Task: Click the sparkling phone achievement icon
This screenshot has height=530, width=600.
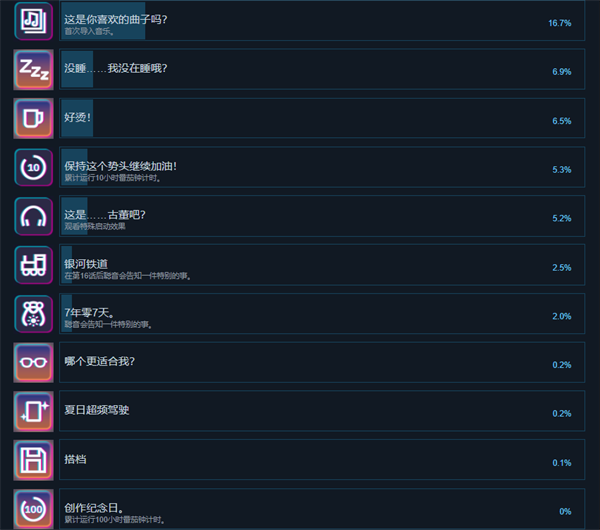Action: pyautogui.click(x=33, y=411)
